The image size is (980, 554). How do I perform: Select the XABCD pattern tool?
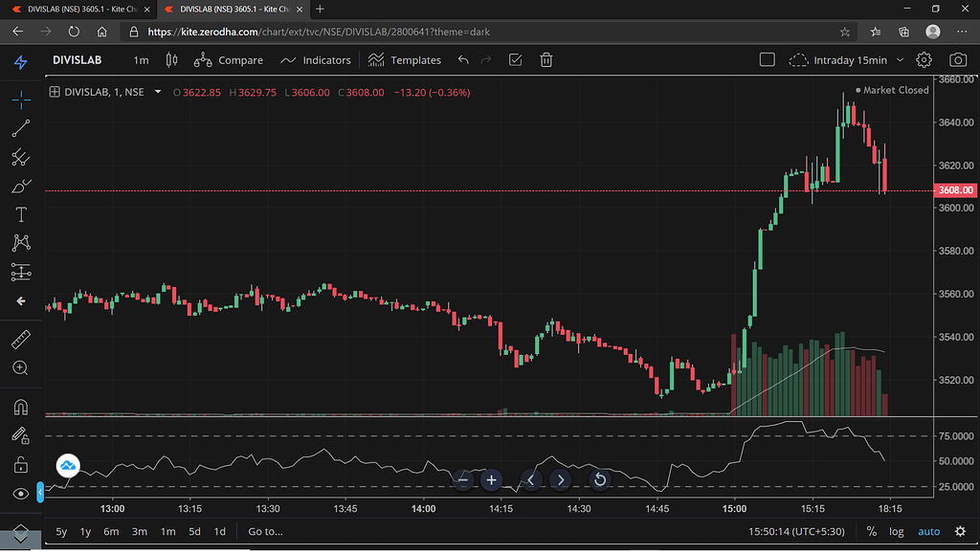click(x=20, y=243)
